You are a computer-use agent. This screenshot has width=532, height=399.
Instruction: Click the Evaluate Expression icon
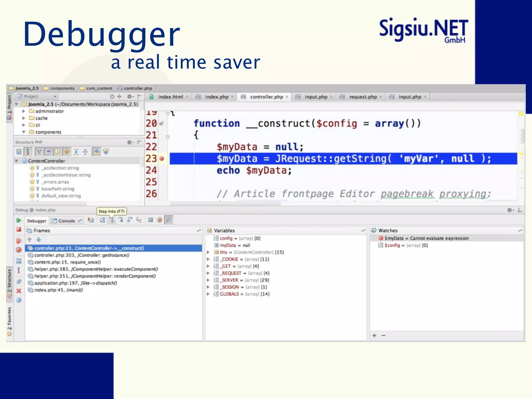point(150,220)
